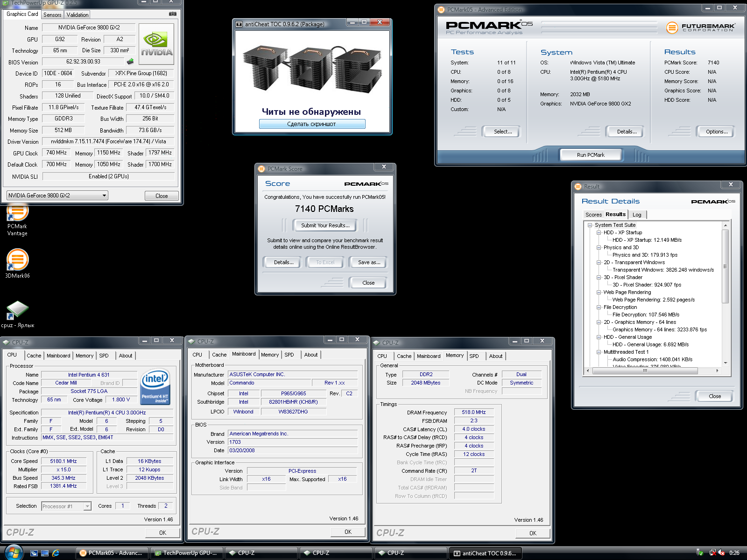The height and width of the screenshot is (560, 747).
Task: Switch to PCMark05 Advanced taskbar button
Action: point(112,553)
